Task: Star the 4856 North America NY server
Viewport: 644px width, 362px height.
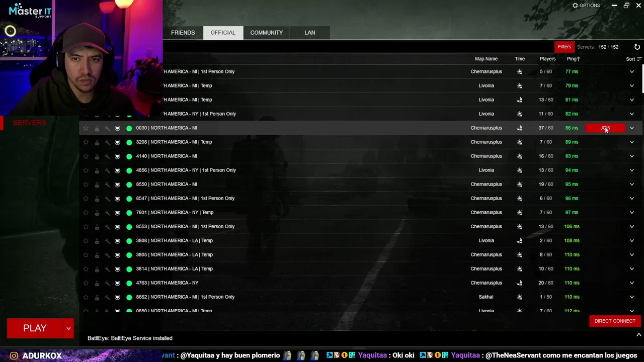Action: tap(86, 170)
